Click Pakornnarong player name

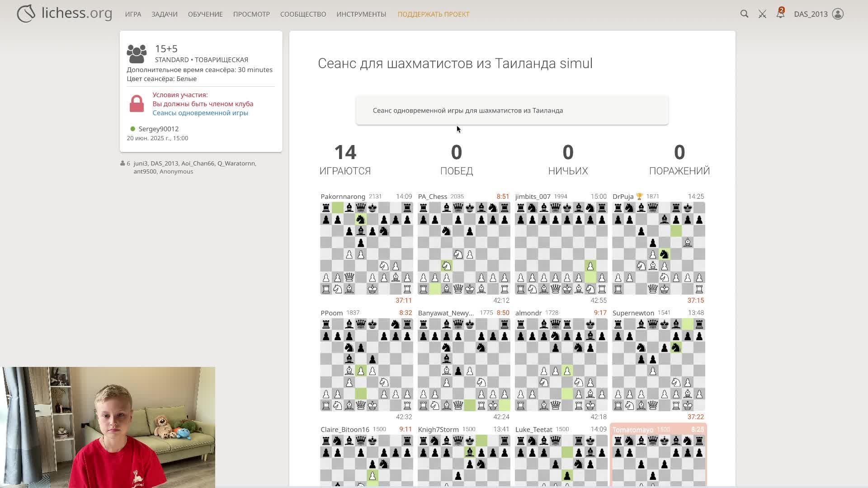click(x=343, y=197)
